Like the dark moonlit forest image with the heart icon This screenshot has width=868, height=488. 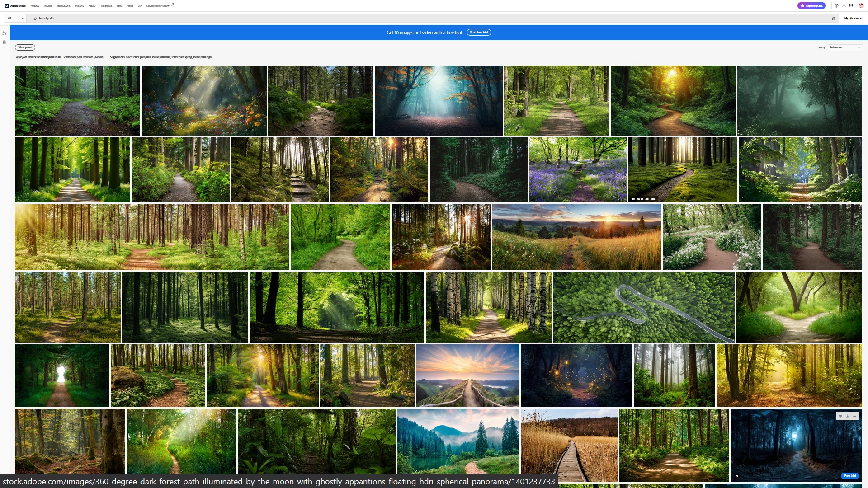[x=840, y=416]
